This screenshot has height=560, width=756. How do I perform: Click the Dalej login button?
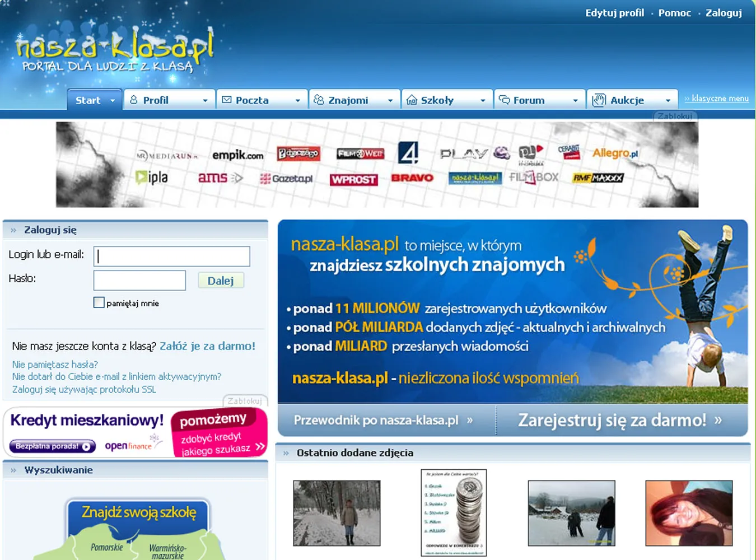(221, 280)
